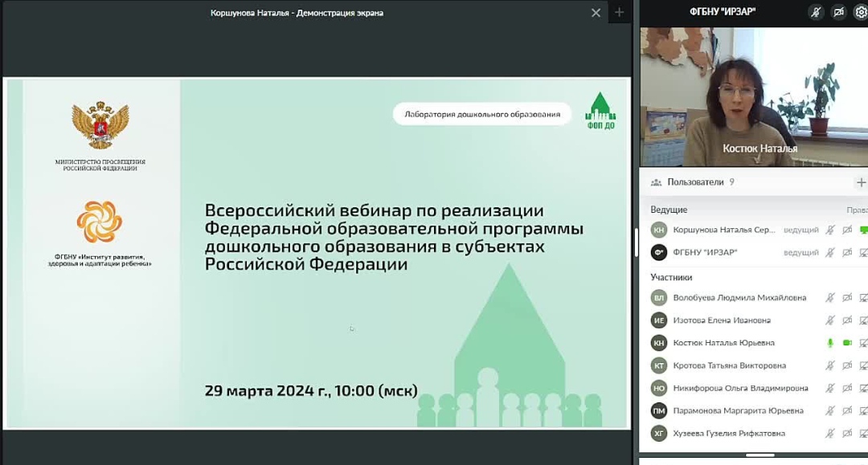868x465 pixels.
Task: Click the ФГБНУ "ИРЗАР" avatar in list
Action: point(659,252)
